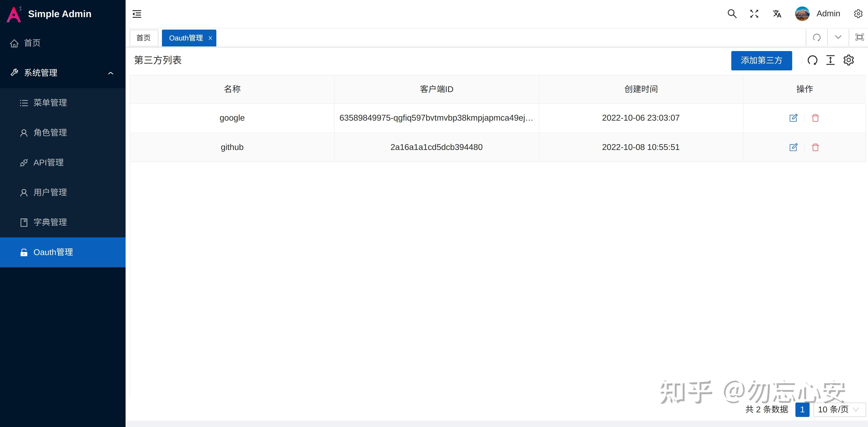Open 菜单管理 from the sidebar
Viewport: 868px width, 427px height.
(50, 103)
